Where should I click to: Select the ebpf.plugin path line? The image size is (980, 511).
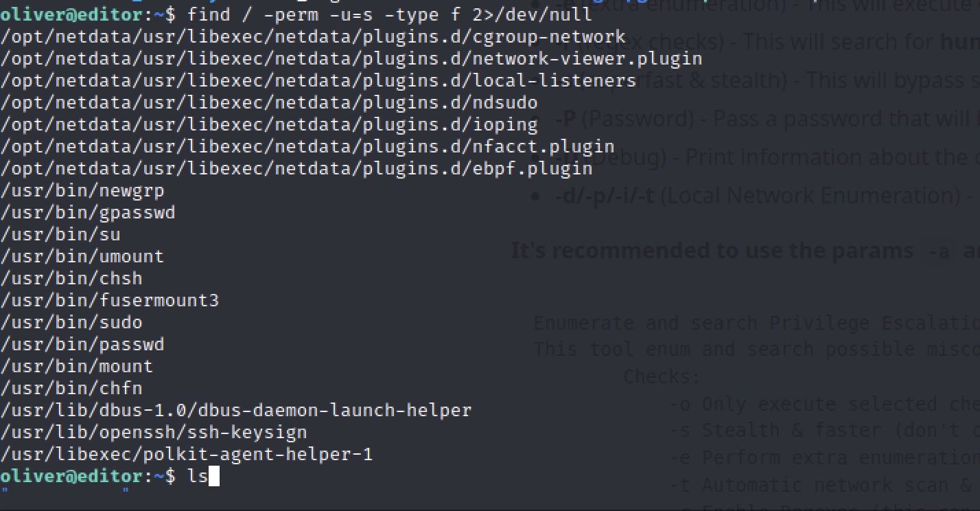click(x=296, y=168)
